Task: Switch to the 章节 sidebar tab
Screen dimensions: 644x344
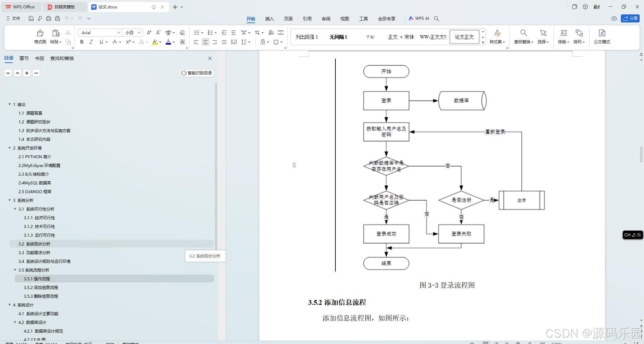Action: pyautogui.click(x=24, y=58)
